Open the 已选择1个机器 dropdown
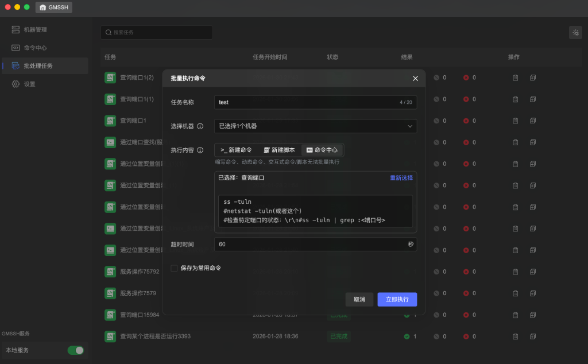Screen dimensions: 588x364 pos(315,126)
